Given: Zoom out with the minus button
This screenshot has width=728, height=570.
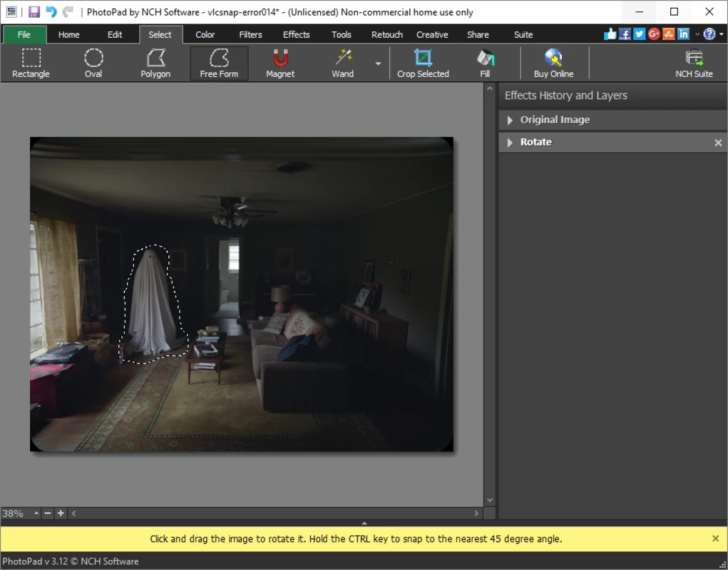Looking at the screenshot, I should coord(47,514).
